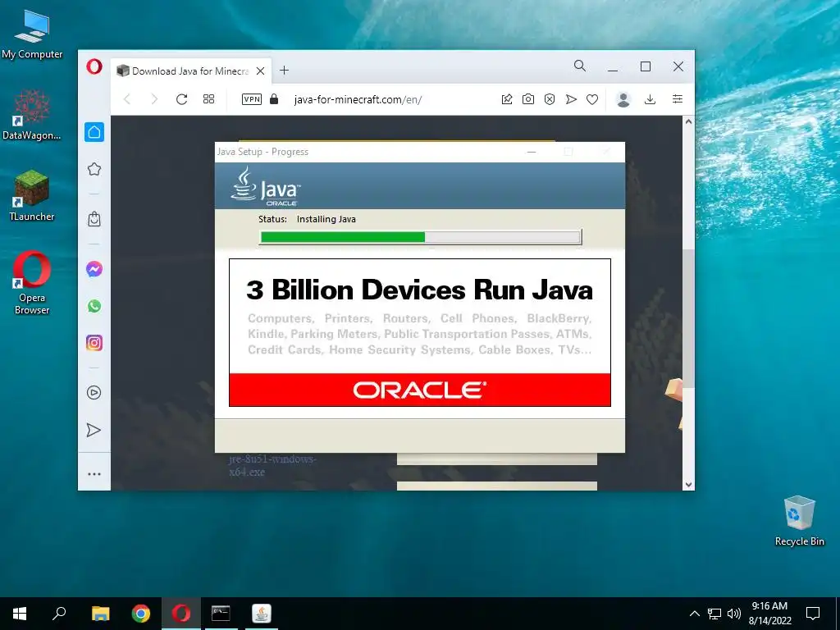
Task: Click the vertical page scrollbar thumb
Action: (x=688, y=319)
